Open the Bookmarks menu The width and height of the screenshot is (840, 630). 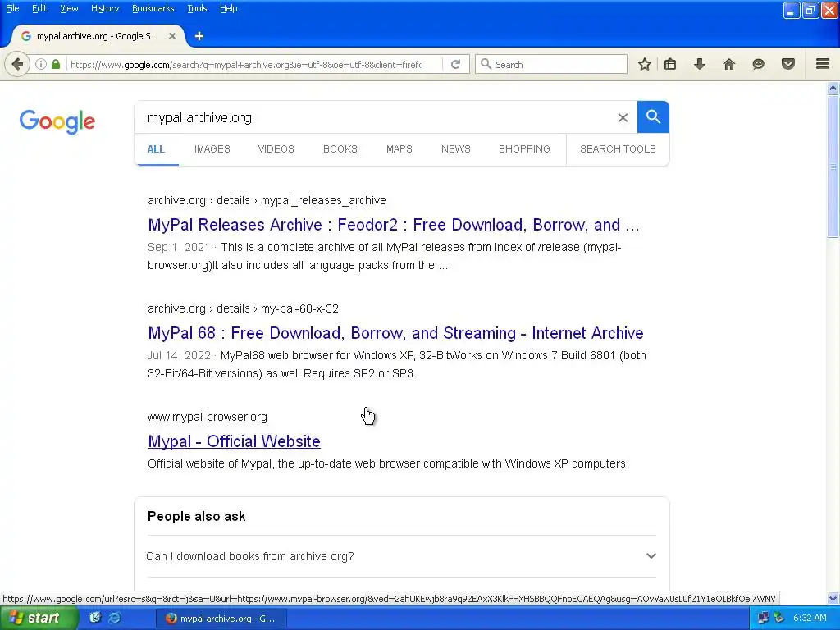[x=153, y=8]
